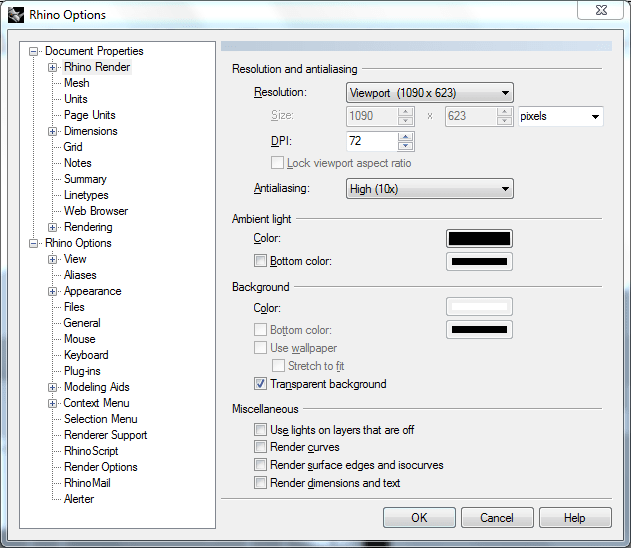631x548 pixels.
Task: Expand the Modeling Aids tree node
Action: tap(53, 387)
